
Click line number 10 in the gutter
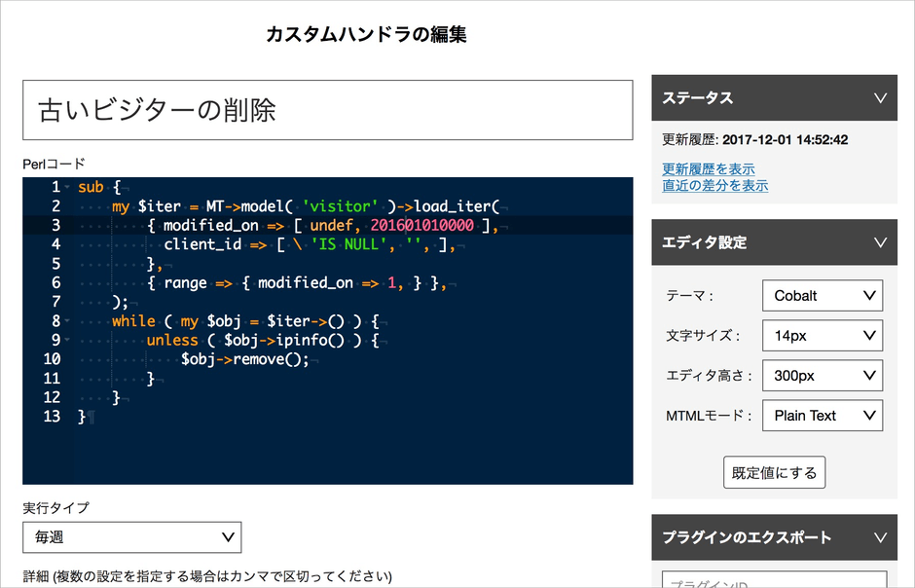click(x=52, y=359)
